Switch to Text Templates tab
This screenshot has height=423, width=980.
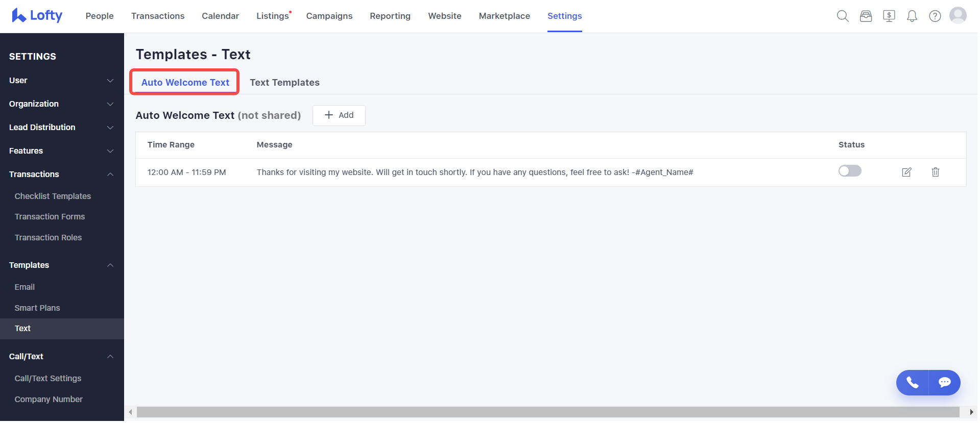pyautogui.click(x=284, y=83)
